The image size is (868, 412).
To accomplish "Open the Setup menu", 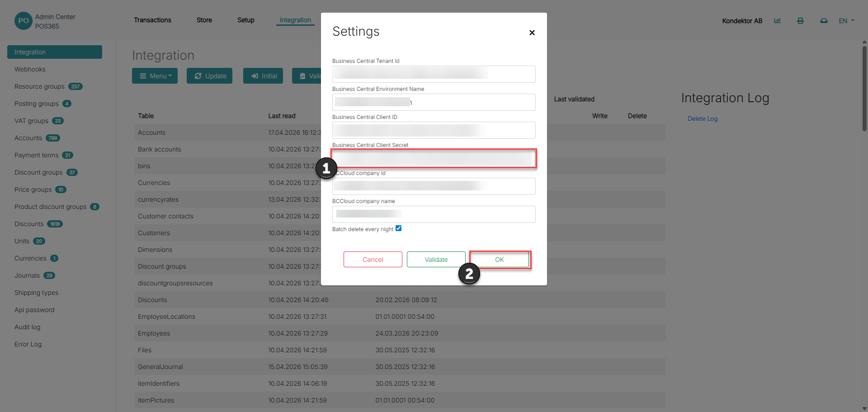I will [x=246, y=20].
